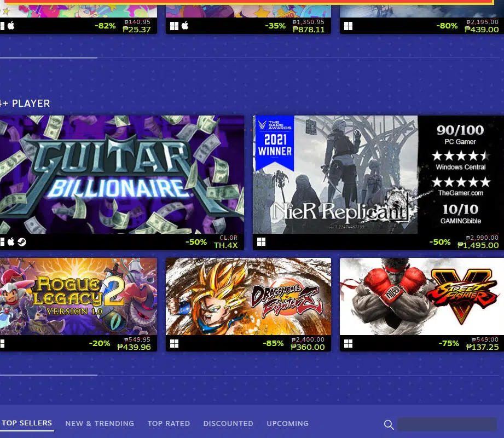
Task: Focus the search field beside the magnifier
Action: (x=447, y=424)
